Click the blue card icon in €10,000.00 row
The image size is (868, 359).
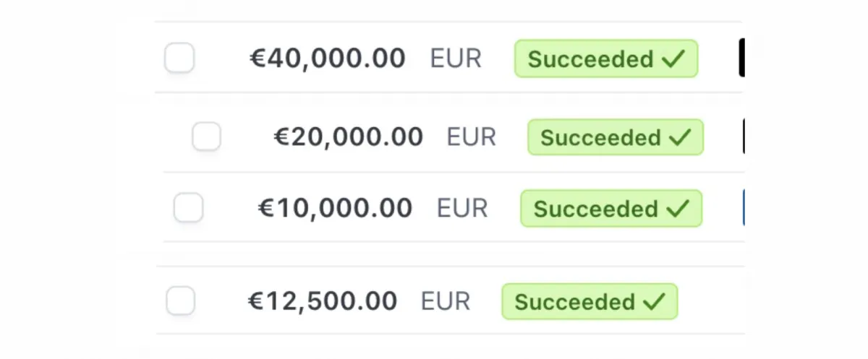click(744, 208)
